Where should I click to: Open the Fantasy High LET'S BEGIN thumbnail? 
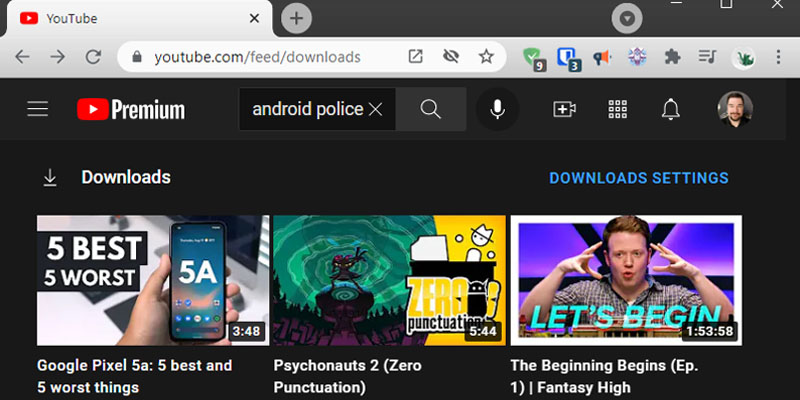pos(626,280)
